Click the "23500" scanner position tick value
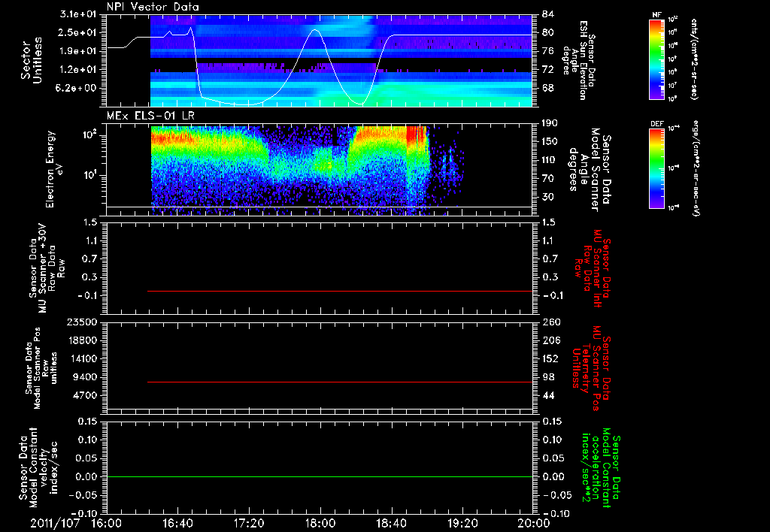The image size is (770, 532). tap(82, 322)
